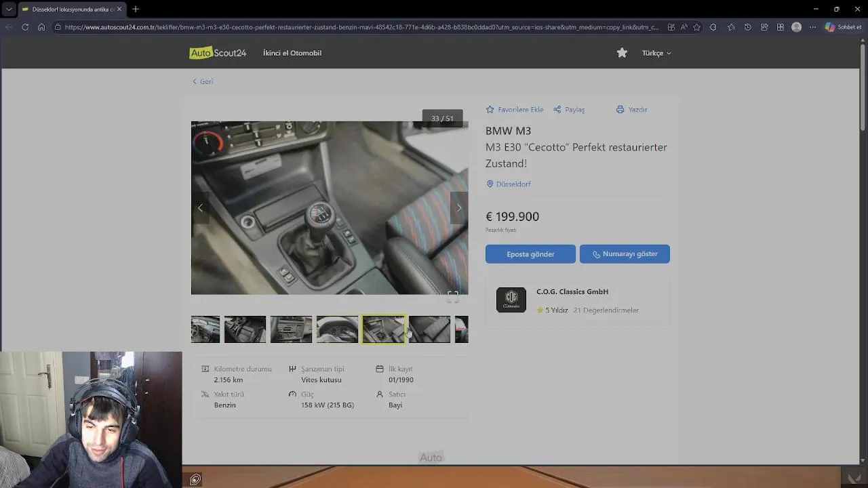Click the Vites kutusu transmission value
The width and height of the screenshot is (868, 488).
click(321, 380)
